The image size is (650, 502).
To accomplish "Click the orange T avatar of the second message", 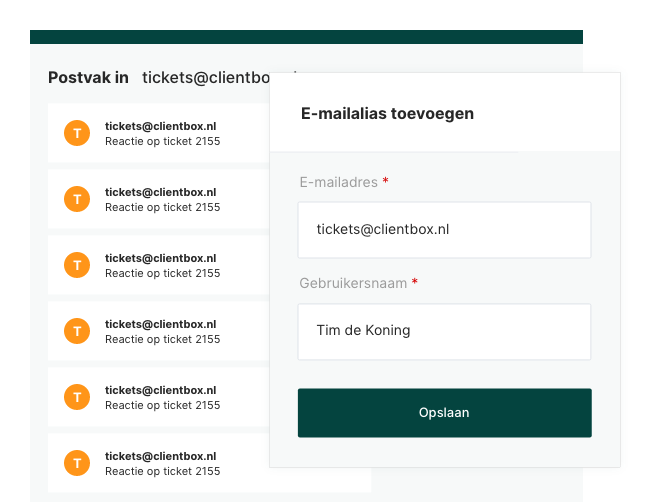I will (x=77, y=199).
